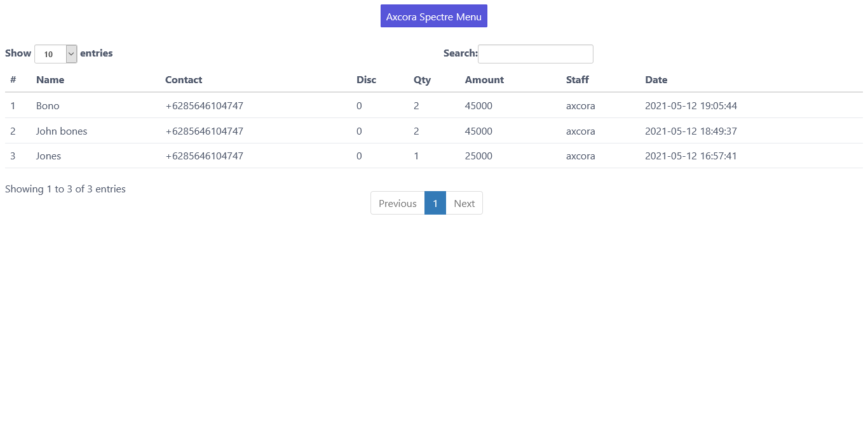
Task: Click John bones' contact number cell
Action: pyautogui.click(x=204, y=131)
